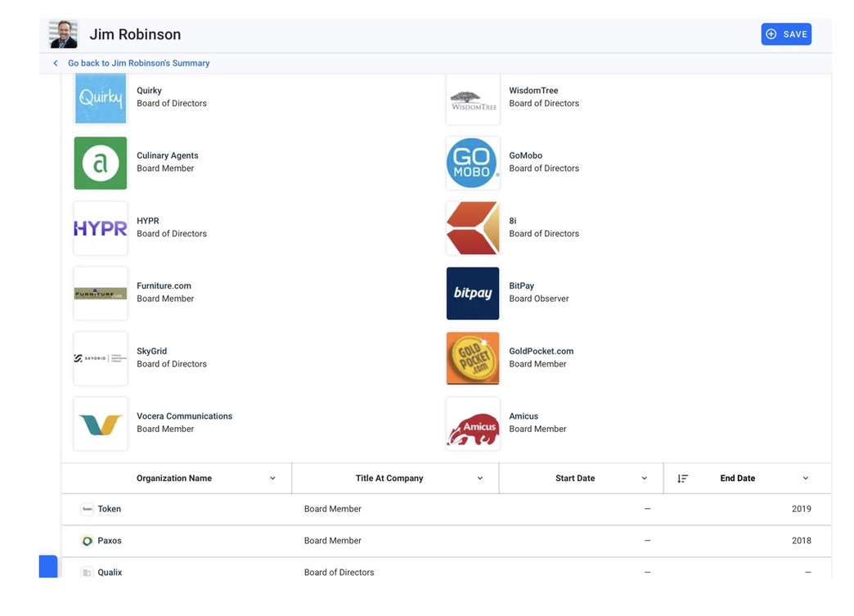Click the 8i logo icon
The width and height of the screenshot is (854, 616).
point(473,228)
